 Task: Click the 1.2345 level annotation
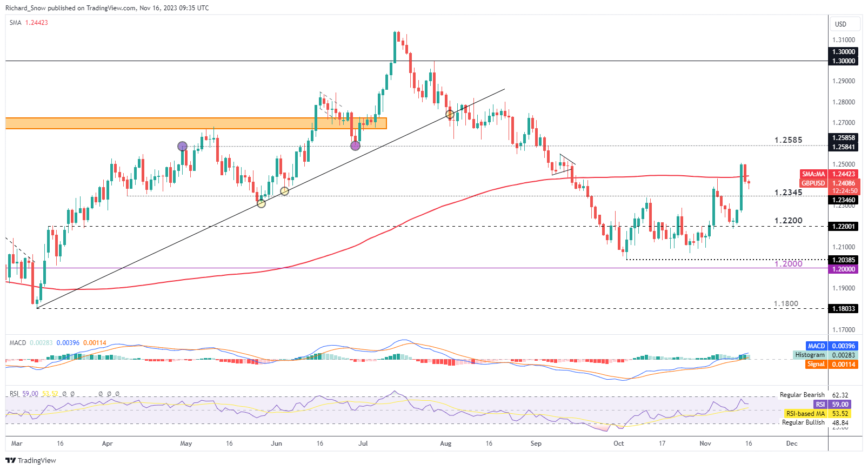(788, 193)
